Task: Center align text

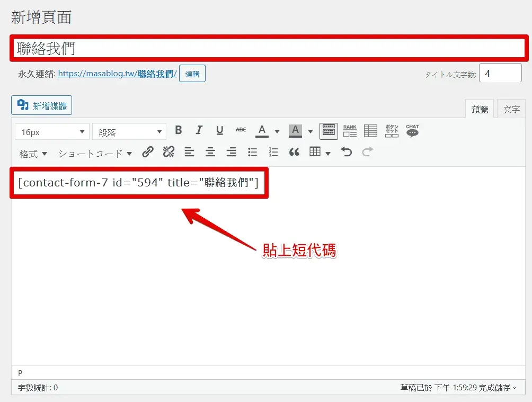Action: 210,152
